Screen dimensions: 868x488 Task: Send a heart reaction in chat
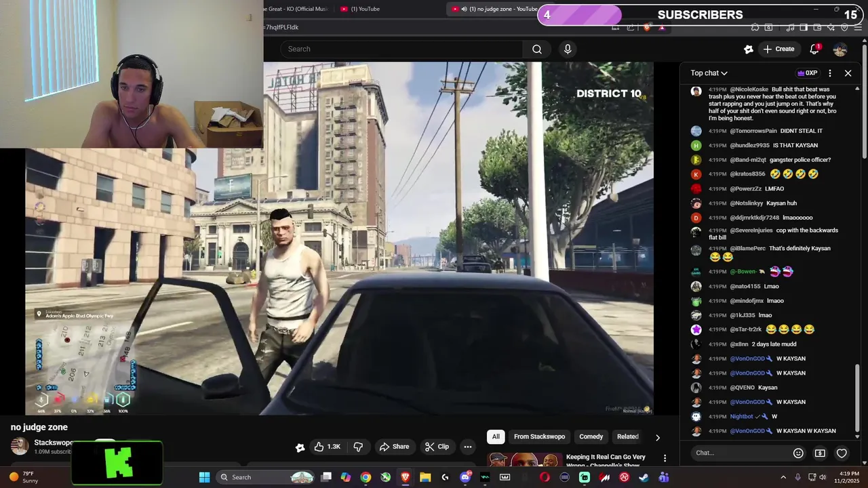point(842,453)
